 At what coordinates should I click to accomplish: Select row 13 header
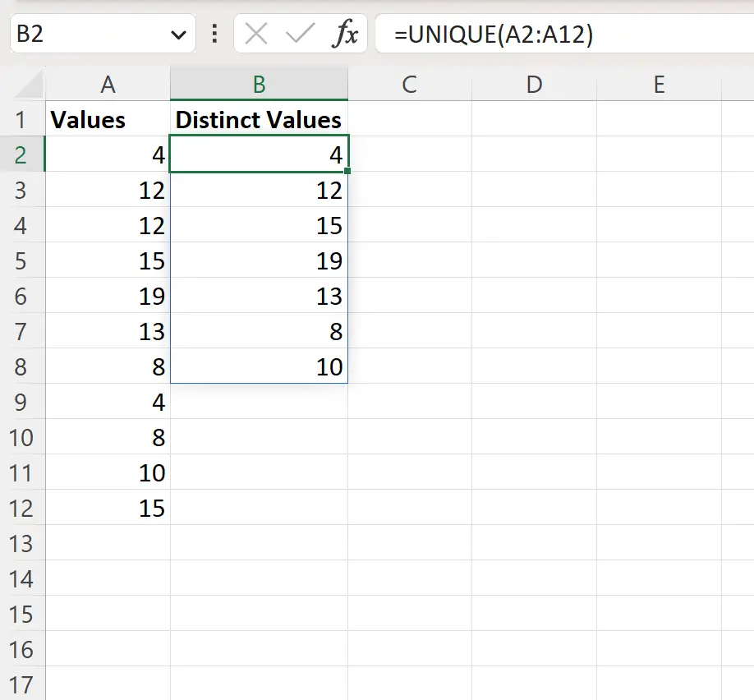(x=21, y=543)
